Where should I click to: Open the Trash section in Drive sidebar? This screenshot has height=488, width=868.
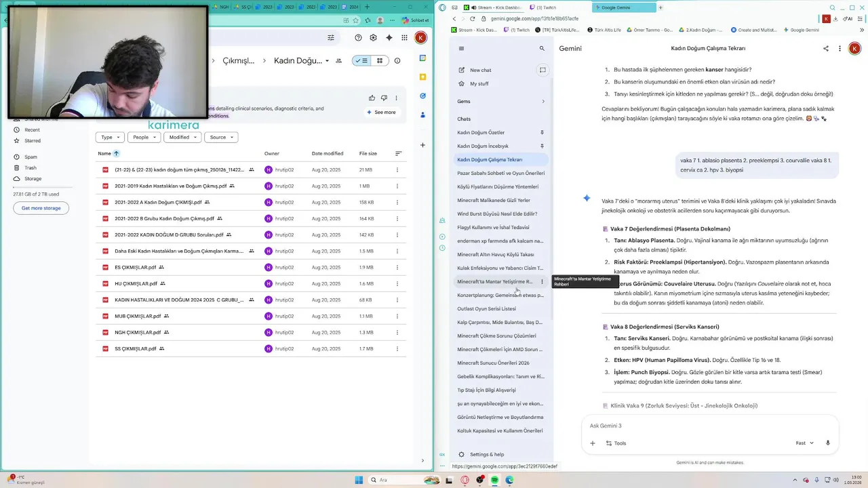click(30, 167)
